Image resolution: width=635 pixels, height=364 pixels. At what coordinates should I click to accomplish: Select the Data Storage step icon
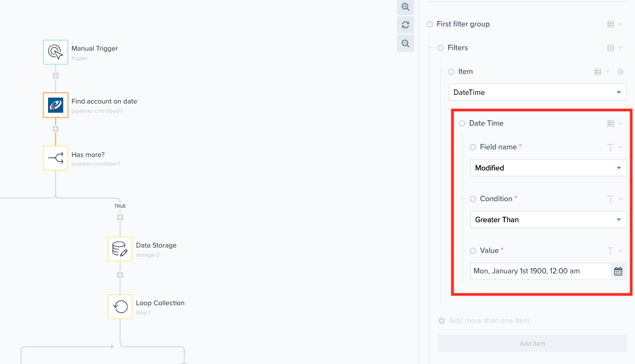(120, 249)
